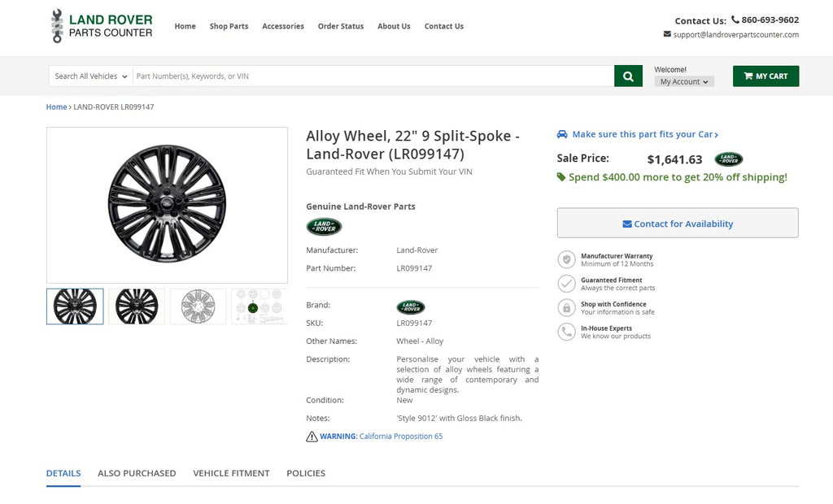Click the 'Spend $400.00 more' shipping offer text
The image size is (833, 504).
pos(678,177)
